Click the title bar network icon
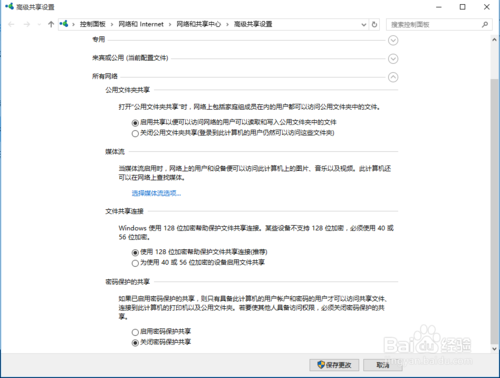Viewport: 500px width, 378px height. pyautogui.click(x=9, y=6)
